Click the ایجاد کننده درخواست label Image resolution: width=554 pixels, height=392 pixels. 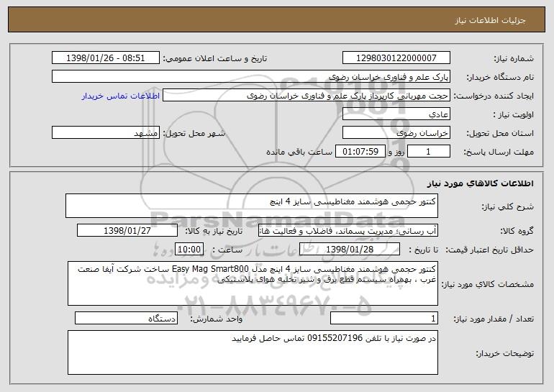click(x=494, y=96)
